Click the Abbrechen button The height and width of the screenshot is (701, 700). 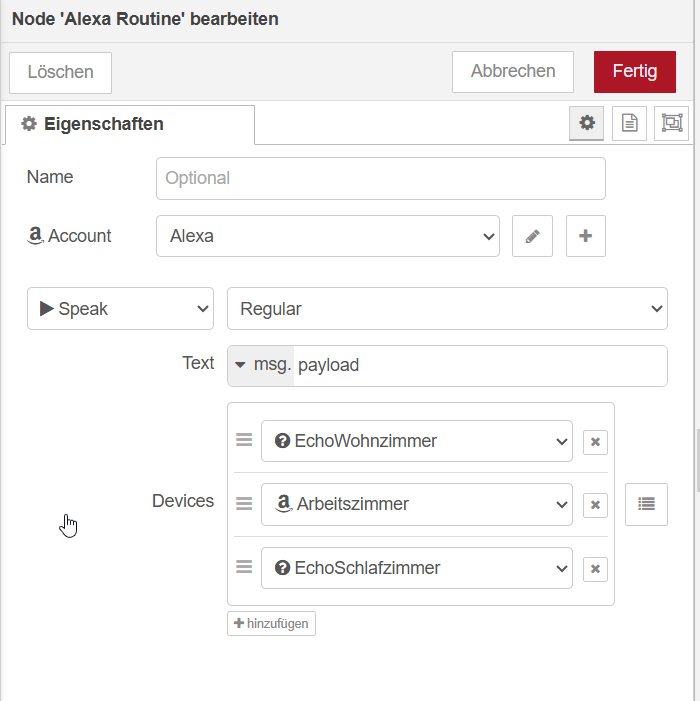513,72
